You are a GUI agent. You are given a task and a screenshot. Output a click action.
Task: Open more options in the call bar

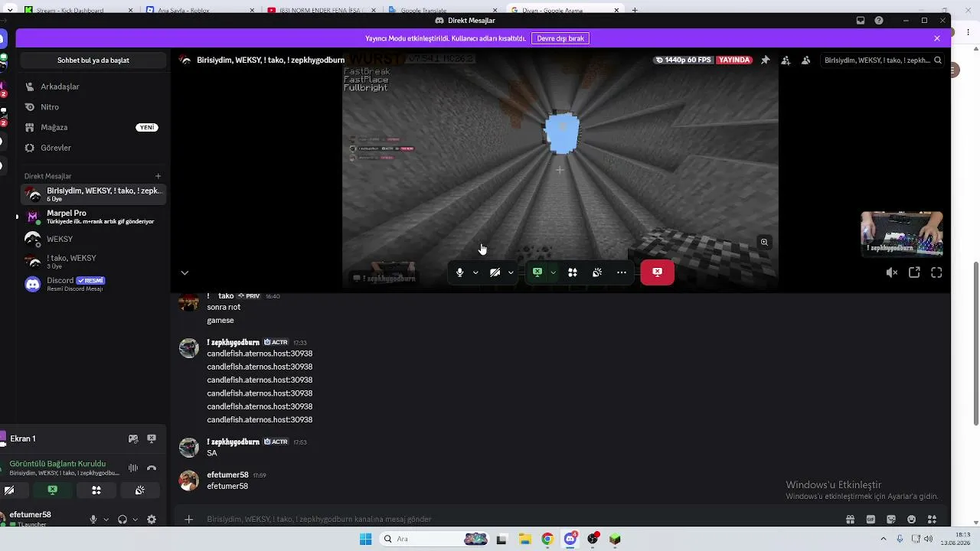point(622,272)
